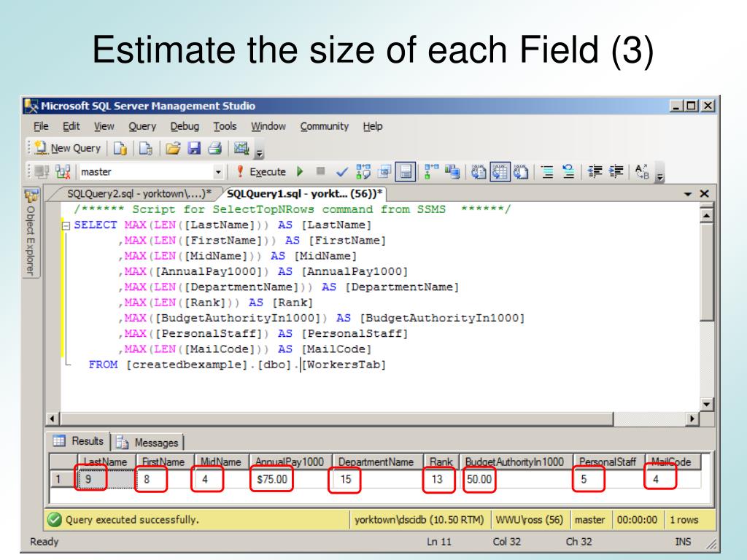Select row 1 header in results grid

point(63,479)
